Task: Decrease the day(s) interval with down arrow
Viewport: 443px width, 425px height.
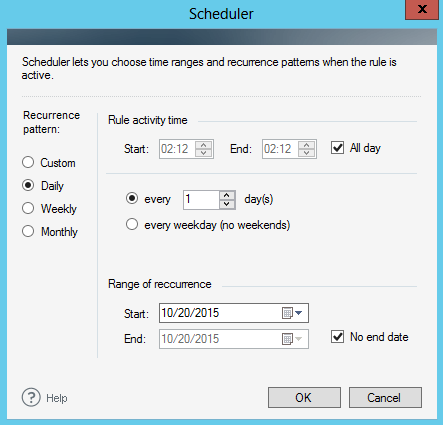Action: tap(227, 204)
